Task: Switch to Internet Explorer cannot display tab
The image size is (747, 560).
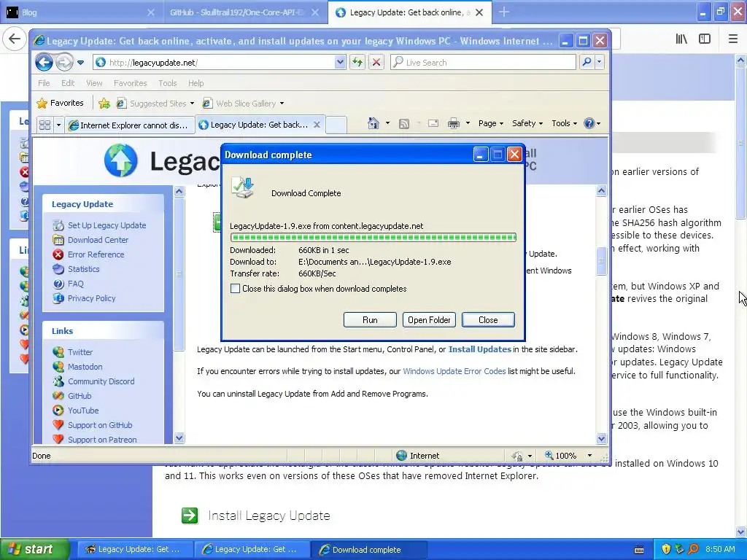Action: click(x=130, y=125)
